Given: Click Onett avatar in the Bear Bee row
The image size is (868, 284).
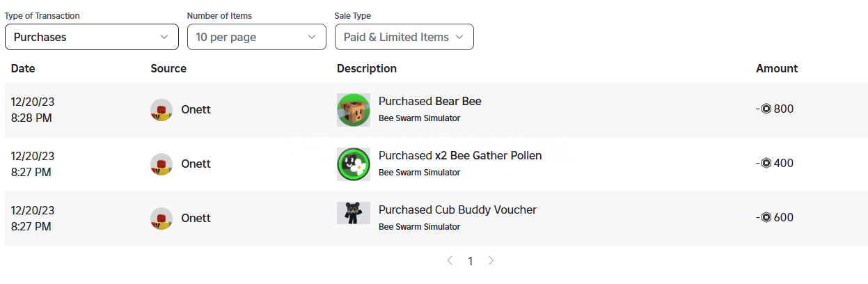Looking at the screenshot, I should (161, 110).
